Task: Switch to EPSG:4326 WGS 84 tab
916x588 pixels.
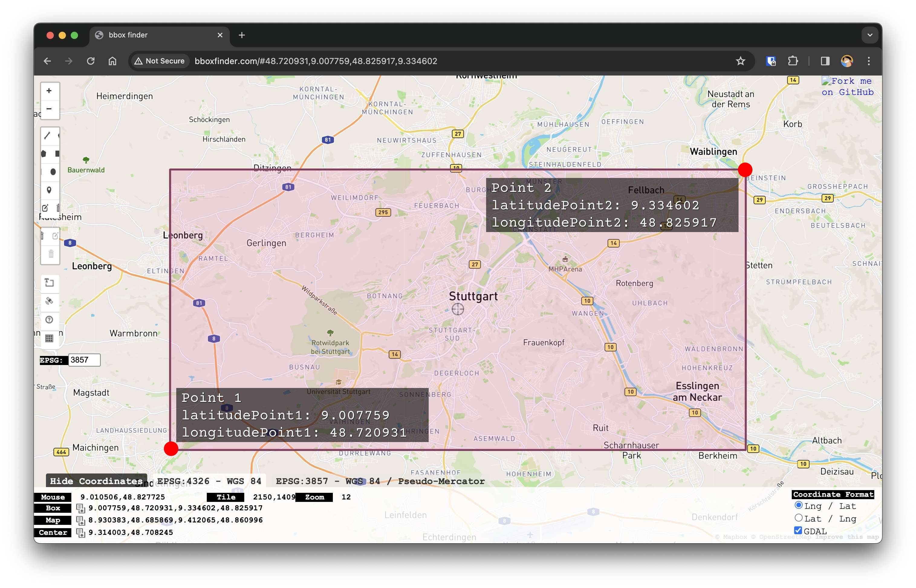Action: pos(209,481)
